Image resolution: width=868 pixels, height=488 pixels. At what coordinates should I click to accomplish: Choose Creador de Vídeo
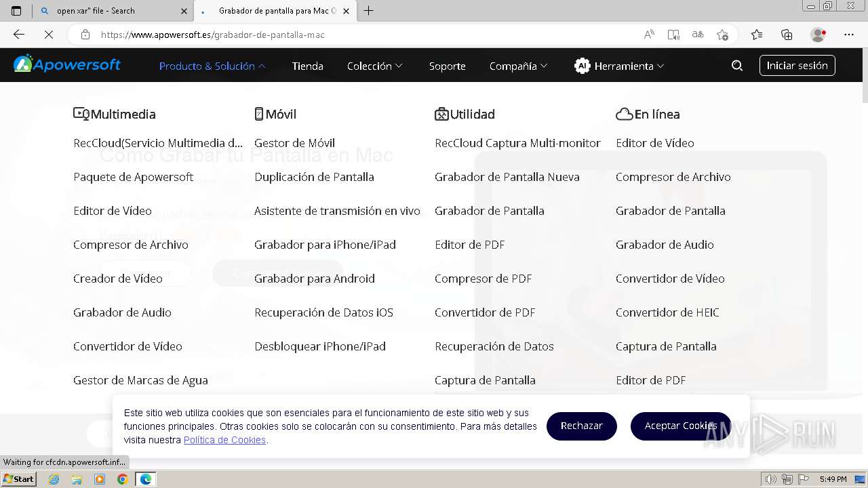(x=118, y=279)
